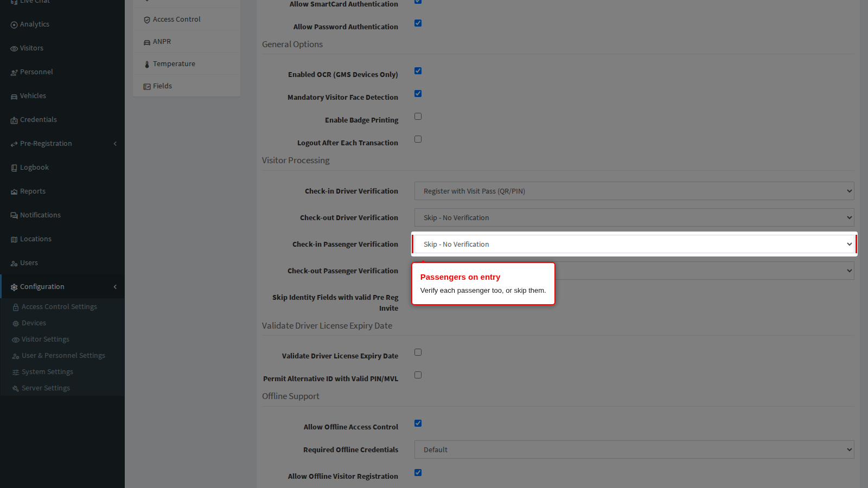
Task: Click 'Passengers on entry' tooltip title
Action: (x=460, y=277)
